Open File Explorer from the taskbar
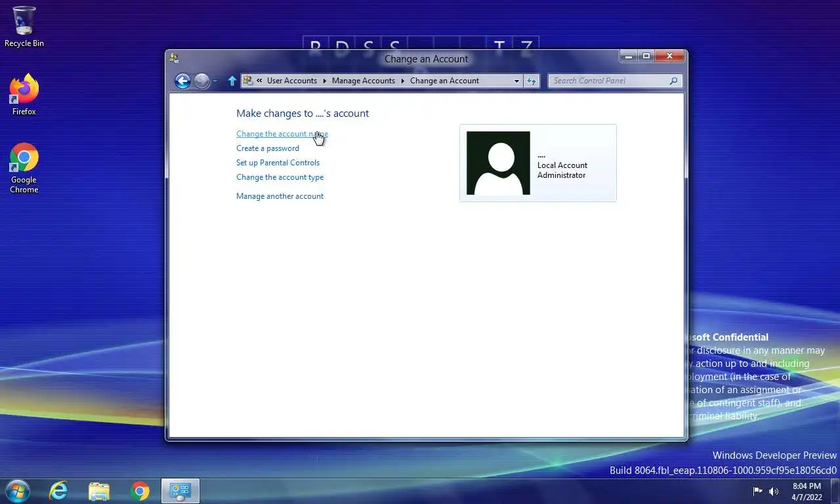 [99, 491]
